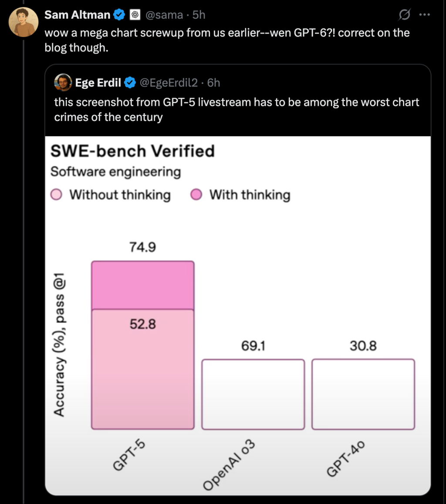Image resolution: width=446 pixels, height=504 pixels.
Task: Open Sam Altman's profile via display name
Action: tap(77, 15)
